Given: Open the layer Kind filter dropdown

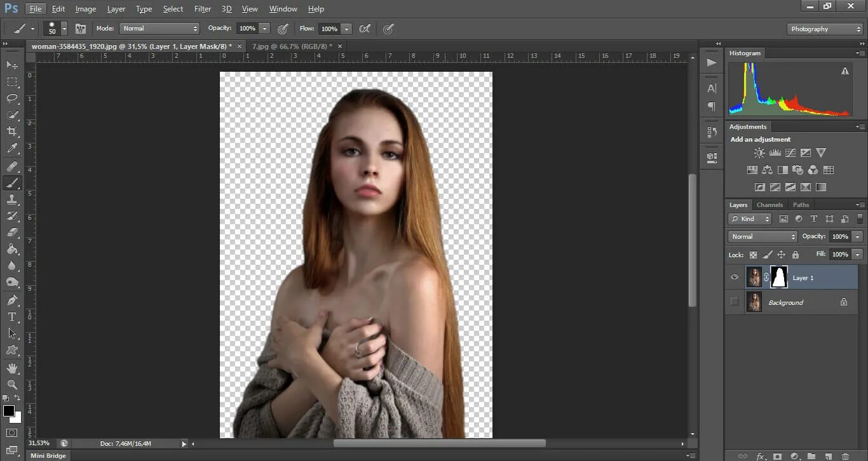Looking at the screenshot, I should [750, 219].
